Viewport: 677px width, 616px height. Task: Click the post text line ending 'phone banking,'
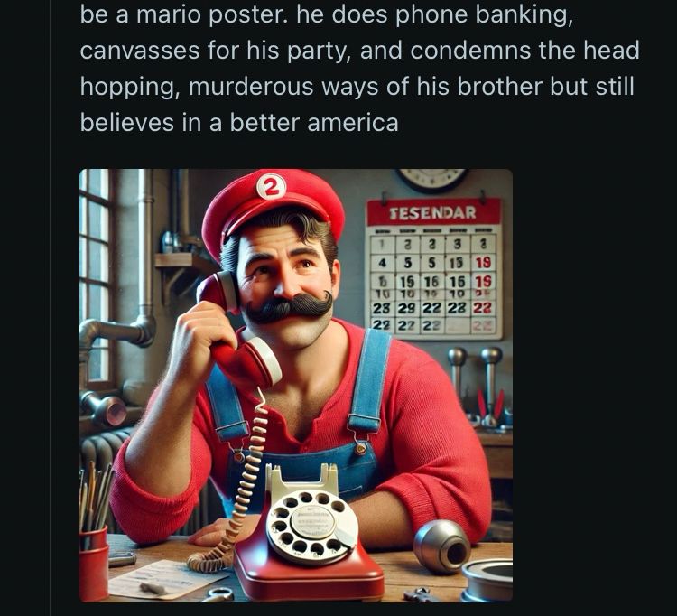[x=327, y=15]
